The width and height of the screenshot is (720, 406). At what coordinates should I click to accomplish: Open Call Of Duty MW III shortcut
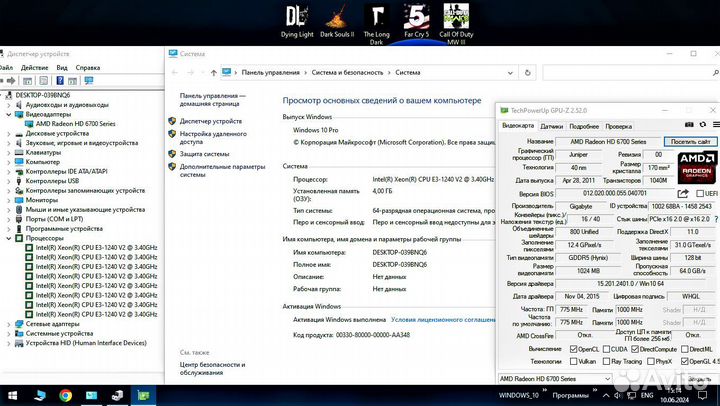(x=456, y=24)
